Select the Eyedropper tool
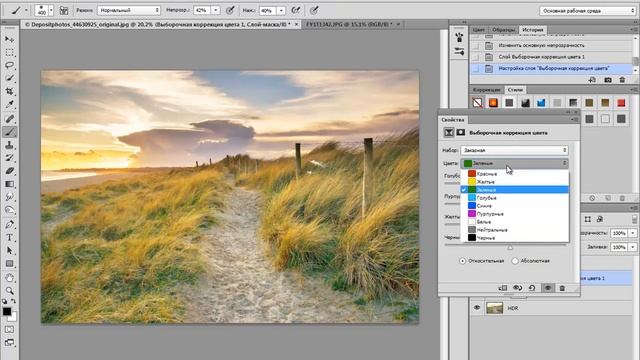The image size is (640, 360). point(9,104)
